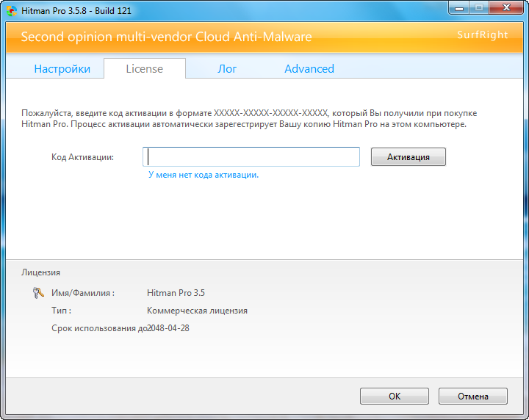The image size is (529, 420).
Task: Open the 'У меня нет кода активации' link
Action: point(204,175)
